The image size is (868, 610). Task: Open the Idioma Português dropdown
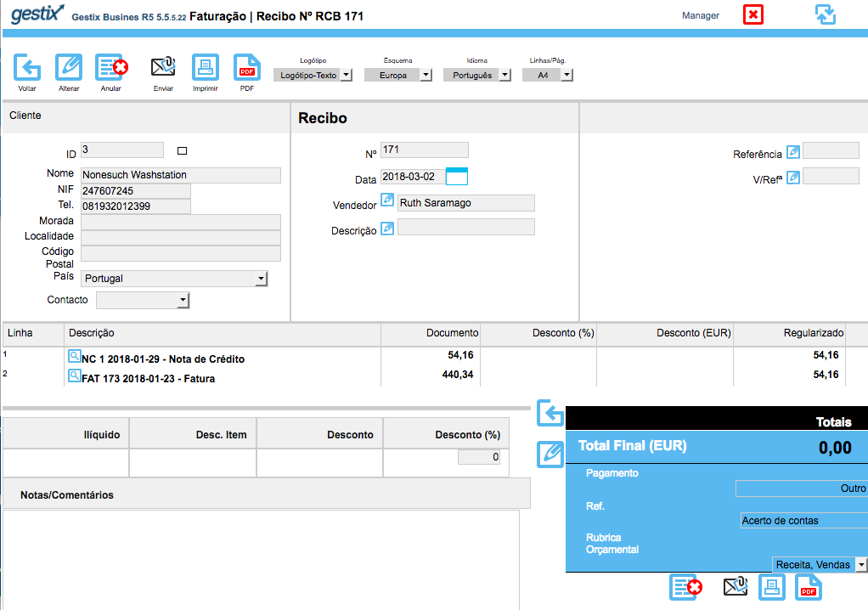477,75
